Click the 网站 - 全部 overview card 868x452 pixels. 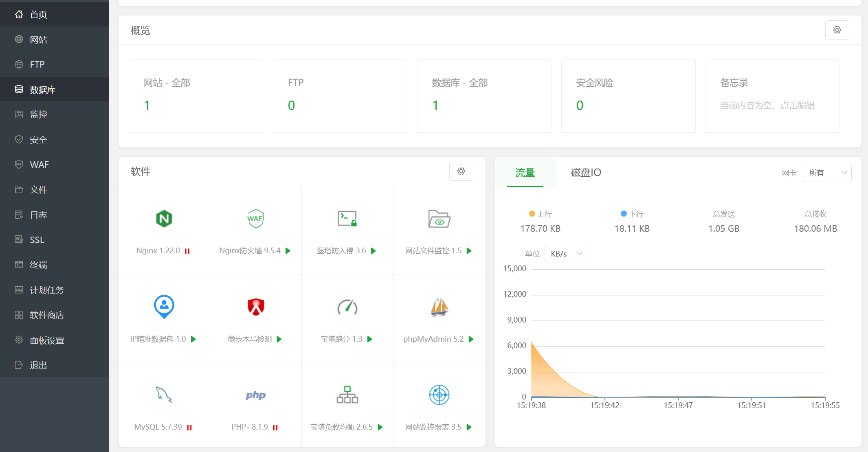(x=196, y=96)
